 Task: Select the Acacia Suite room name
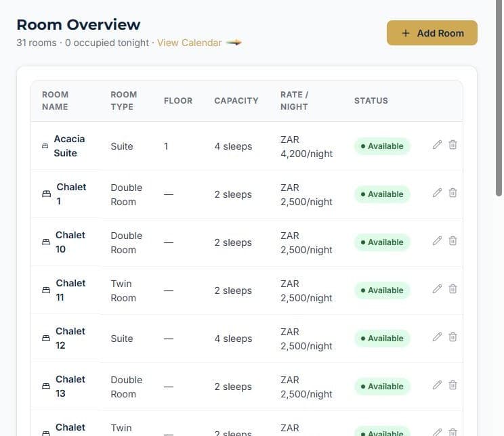click(69, 146)
